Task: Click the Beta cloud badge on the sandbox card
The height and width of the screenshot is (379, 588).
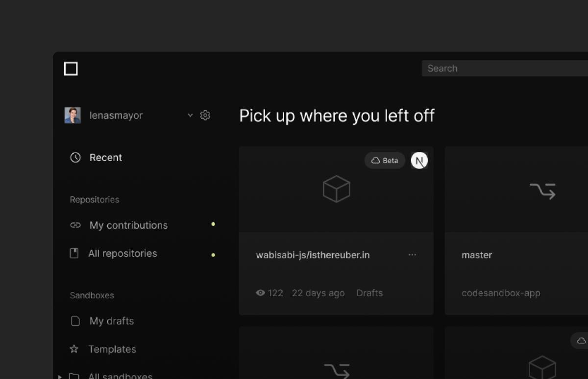Action: (385, 160)
